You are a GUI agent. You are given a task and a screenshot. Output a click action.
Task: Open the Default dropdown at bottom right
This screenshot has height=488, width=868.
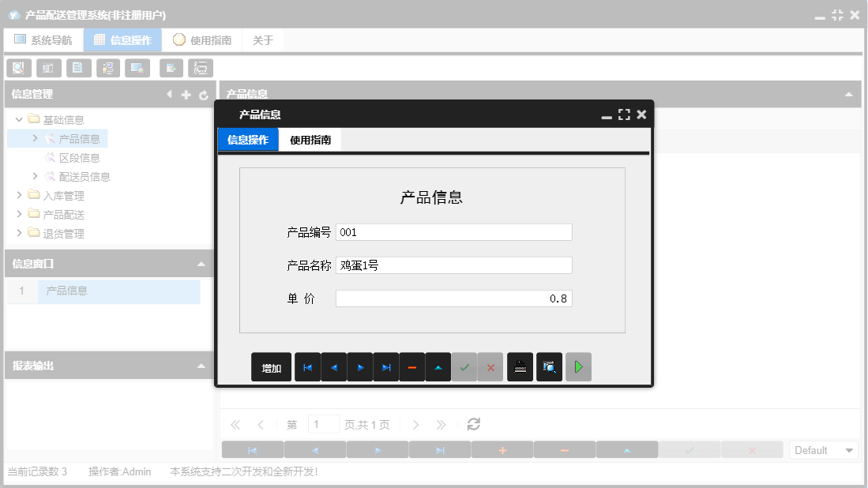(x=824, y=449)
